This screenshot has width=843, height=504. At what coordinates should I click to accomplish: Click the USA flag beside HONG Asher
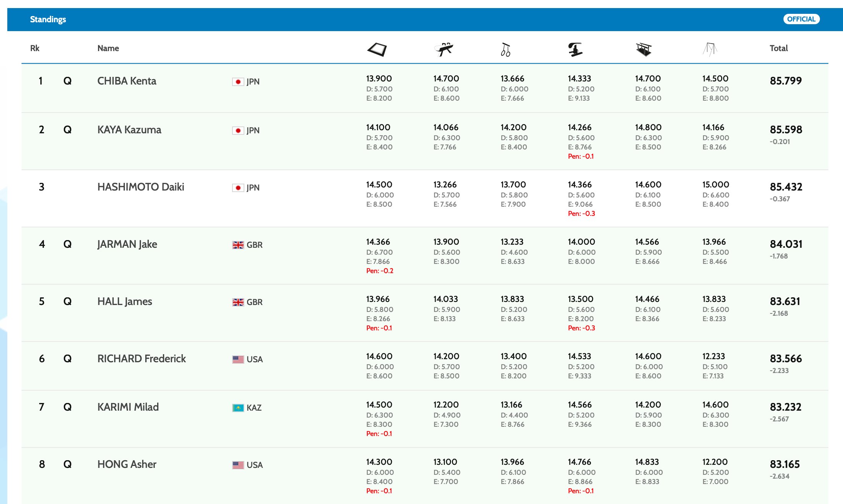[x=238, y=465]
